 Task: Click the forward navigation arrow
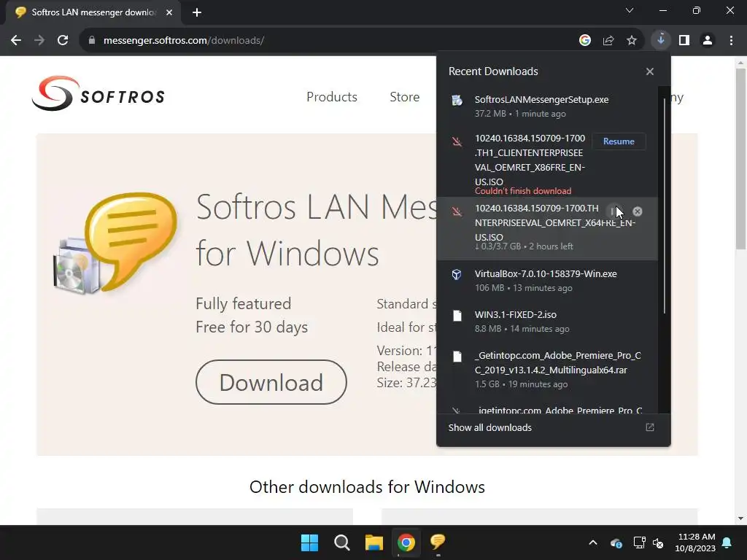pos(39,41)
